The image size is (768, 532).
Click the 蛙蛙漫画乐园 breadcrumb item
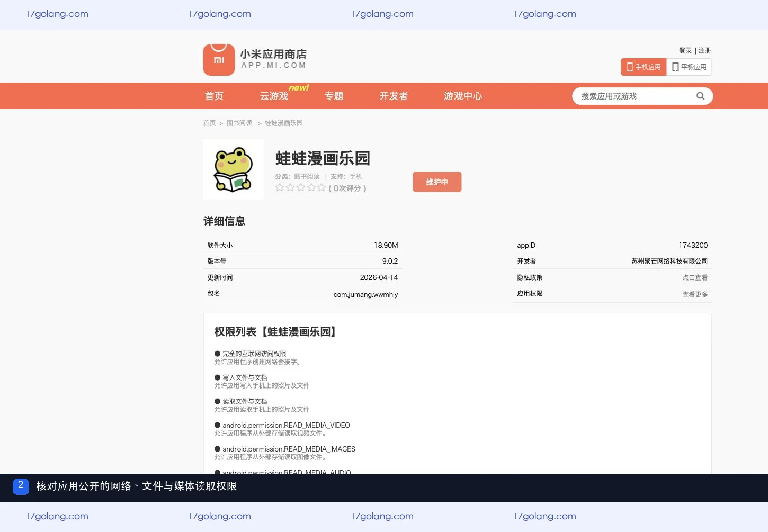(x=283, y=123)
